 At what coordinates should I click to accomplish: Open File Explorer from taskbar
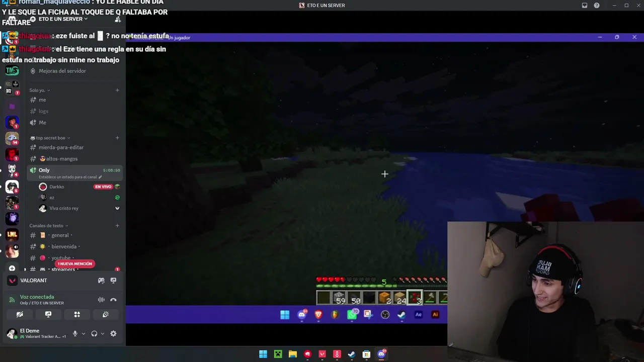293,354
